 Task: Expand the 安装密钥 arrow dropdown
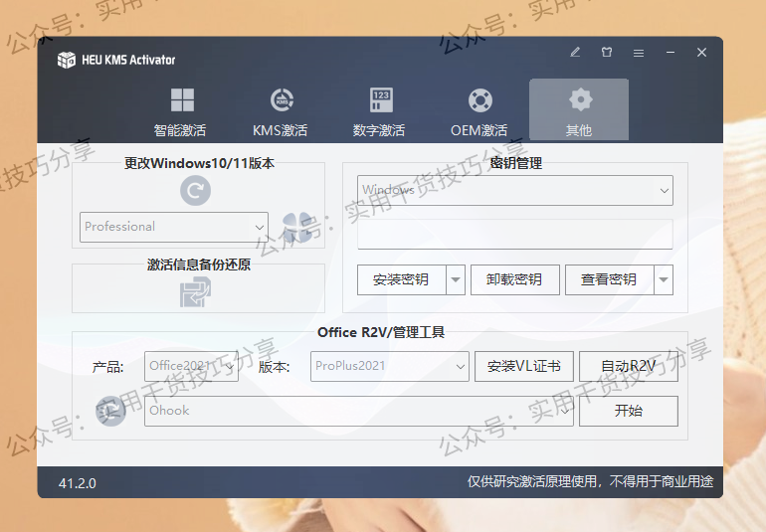456,280
